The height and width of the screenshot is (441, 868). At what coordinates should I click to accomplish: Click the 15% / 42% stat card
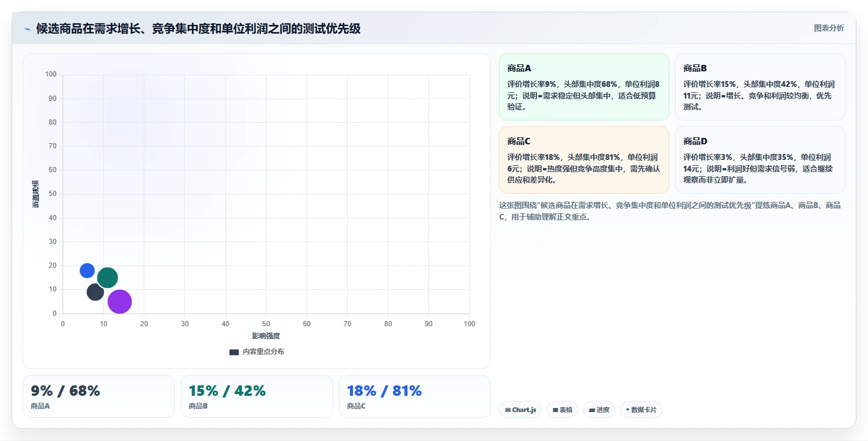pyautogui.click(x=257, y=396)
